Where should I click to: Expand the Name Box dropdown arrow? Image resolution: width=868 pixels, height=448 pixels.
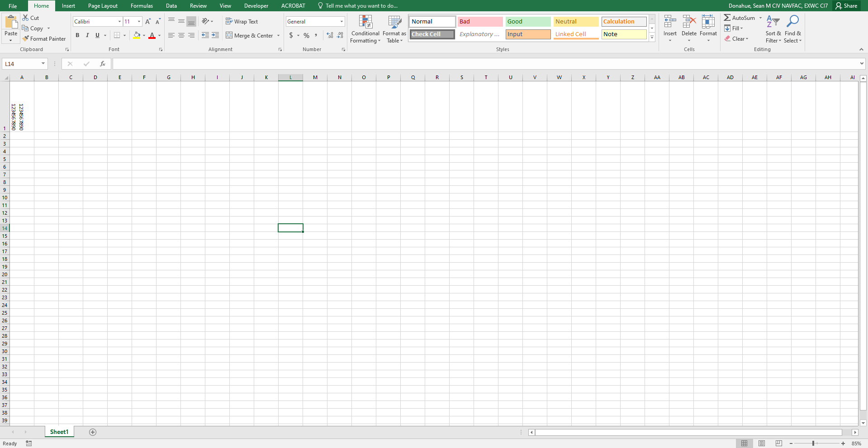click(x=43, y=64)
